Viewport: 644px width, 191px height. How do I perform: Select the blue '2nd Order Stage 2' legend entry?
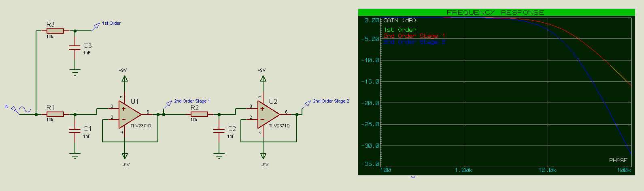(414, 41)
